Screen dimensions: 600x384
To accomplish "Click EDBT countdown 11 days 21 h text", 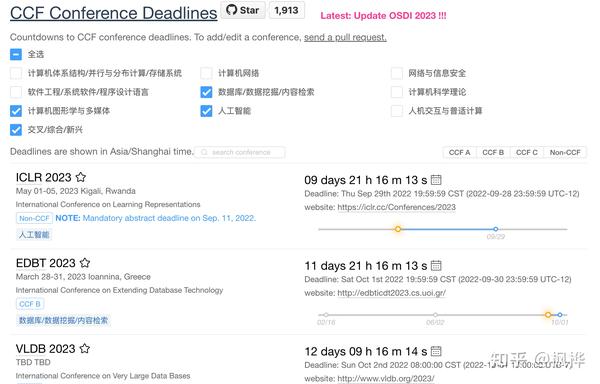I will [x=365, y=265].
